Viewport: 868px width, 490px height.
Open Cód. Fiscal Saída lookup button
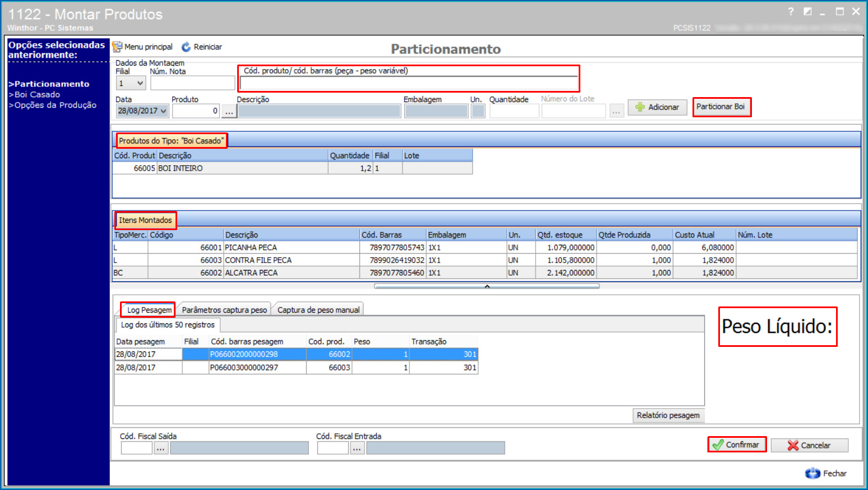[160, 448]
